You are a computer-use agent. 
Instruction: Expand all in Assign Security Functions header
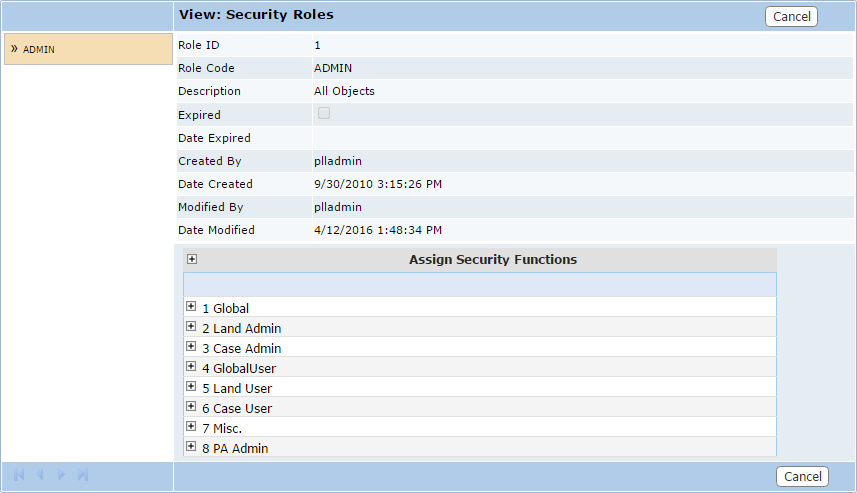(192, 259)
